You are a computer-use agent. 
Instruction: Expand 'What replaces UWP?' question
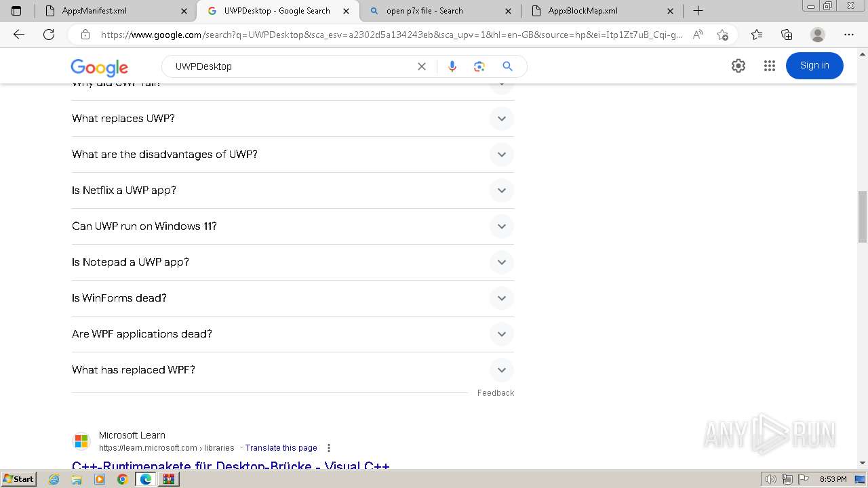pyautogui.click(x=293, y=119)
